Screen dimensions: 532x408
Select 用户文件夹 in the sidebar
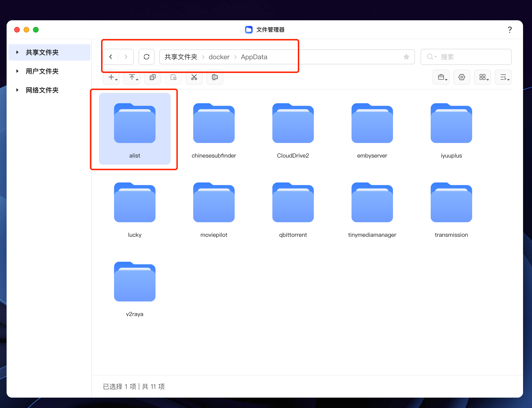point(49,71)
